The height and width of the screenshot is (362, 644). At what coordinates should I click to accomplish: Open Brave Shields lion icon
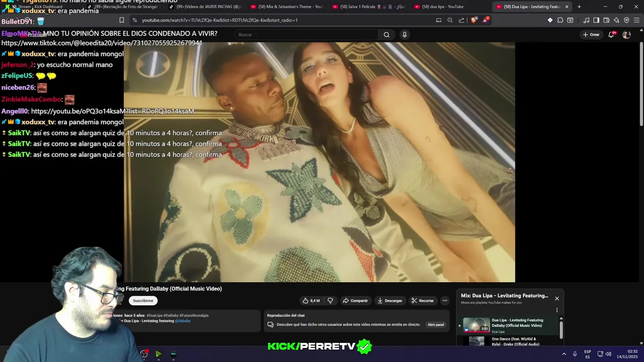(474, 20)
